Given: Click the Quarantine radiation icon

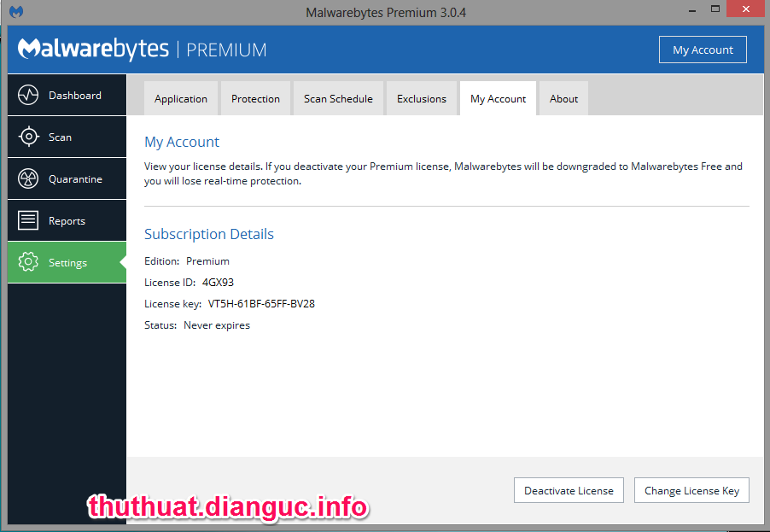Looking at the screenshot, I should click(28, 178).
